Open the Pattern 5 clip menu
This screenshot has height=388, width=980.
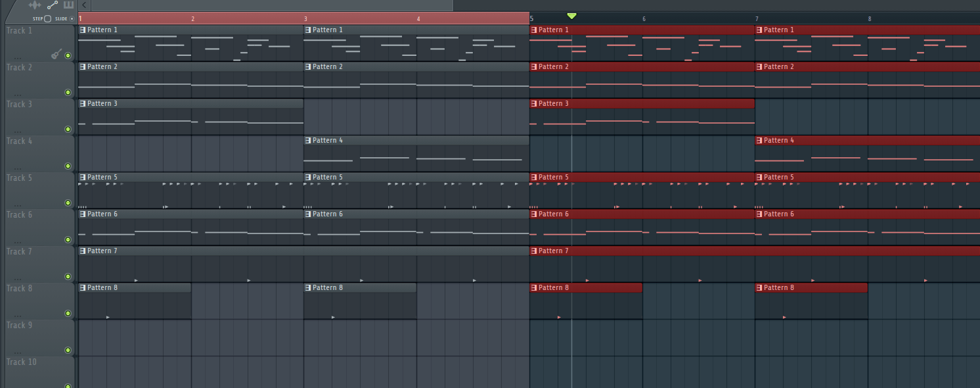coord(82,177)
